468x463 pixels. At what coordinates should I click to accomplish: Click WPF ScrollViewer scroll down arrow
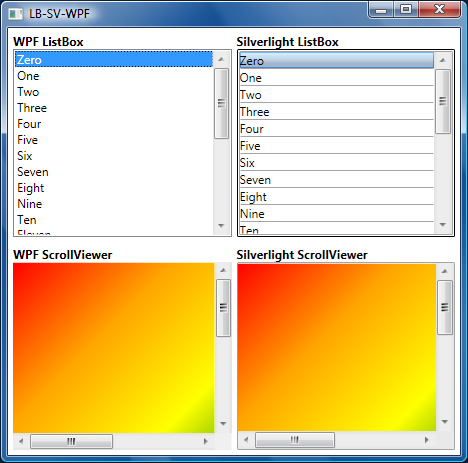tap(223, 424)
